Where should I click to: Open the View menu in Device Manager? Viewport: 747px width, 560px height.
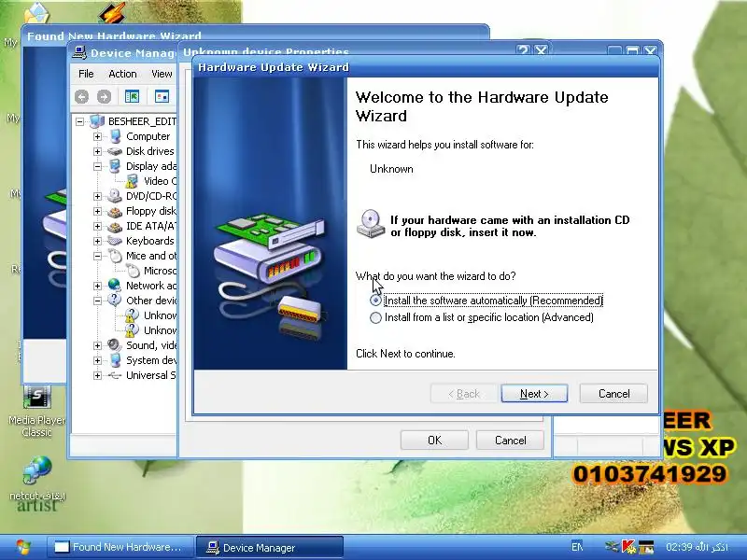tap(162, 74)
